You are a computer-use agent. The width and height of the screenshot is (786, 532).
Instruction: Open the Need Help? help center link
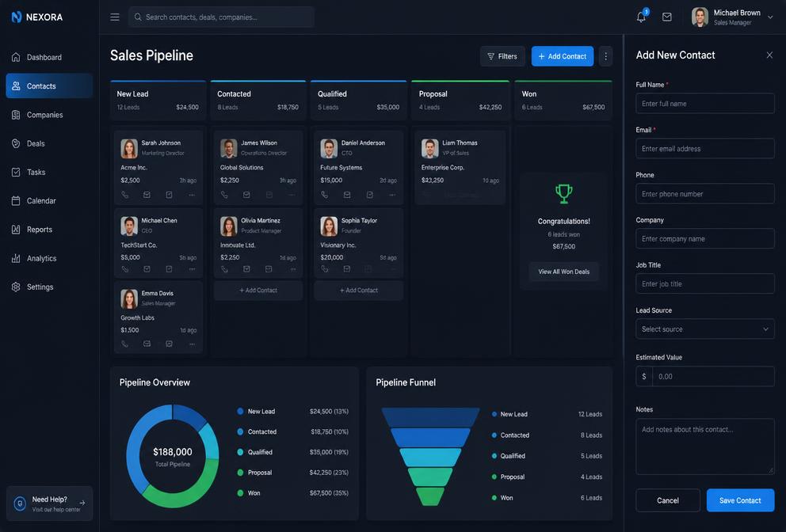click(x=50, y=503)
